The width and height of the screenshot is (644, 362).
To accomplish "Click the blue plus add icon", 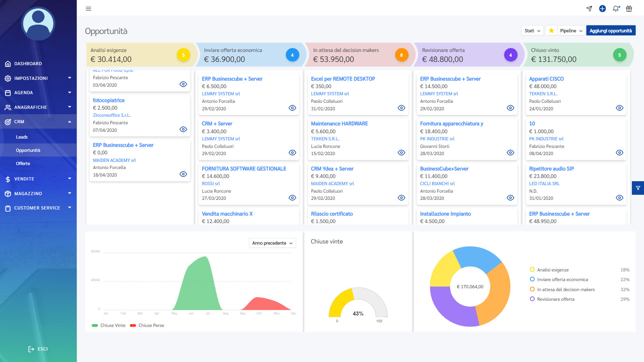I will (x=602, y=9).
